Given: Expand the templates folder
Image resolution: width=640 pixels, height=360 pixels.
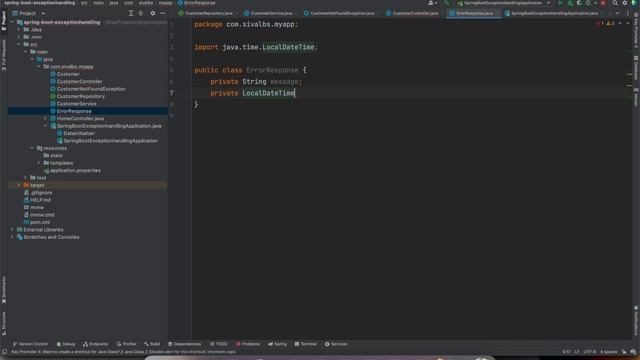Looking at the screenshot, I should [x=39, y=163].
